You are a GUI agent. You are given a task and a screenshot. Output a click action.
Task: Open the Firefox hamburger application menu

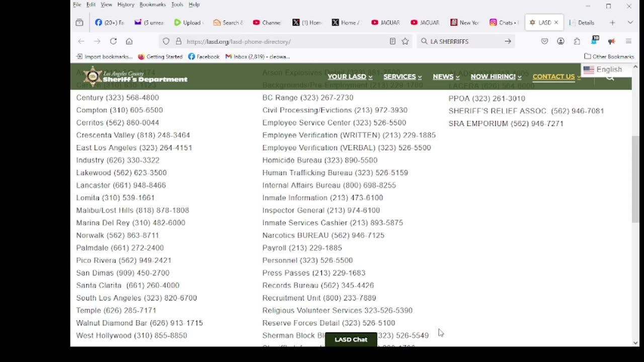628,41
